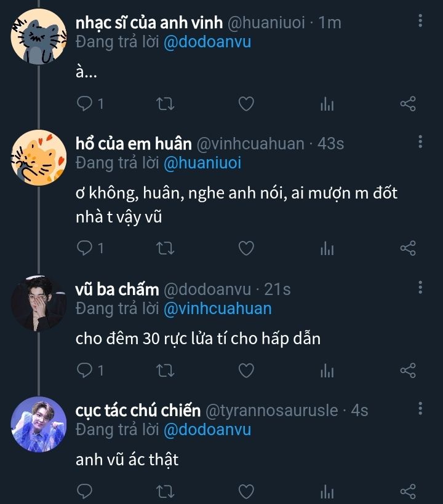The height and width of the screenshot is (504, 443).
Task: Reply to hổ của em huân's tweet
Action: [x=85, y=248]
